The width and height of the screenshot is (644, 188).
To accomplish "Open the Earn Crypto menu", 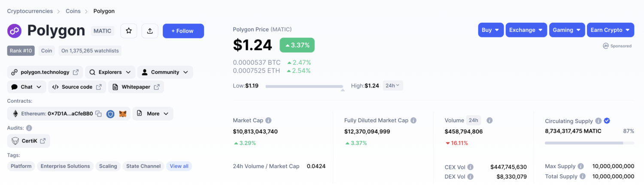I will [611, 30].
